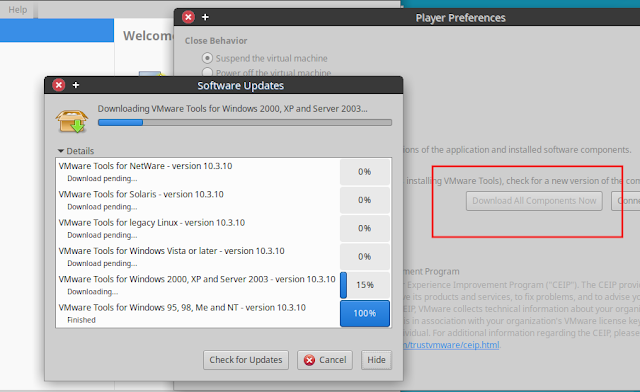Click the partially visible Connection button
This screenshot has width=640, height=392.
pos(626,201)
